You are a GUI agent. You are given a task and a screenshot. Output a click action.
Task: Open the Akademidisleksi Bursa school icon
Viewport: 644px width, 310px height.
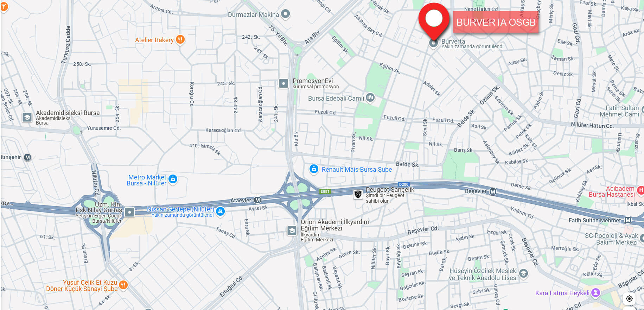(x=27, y=117)
